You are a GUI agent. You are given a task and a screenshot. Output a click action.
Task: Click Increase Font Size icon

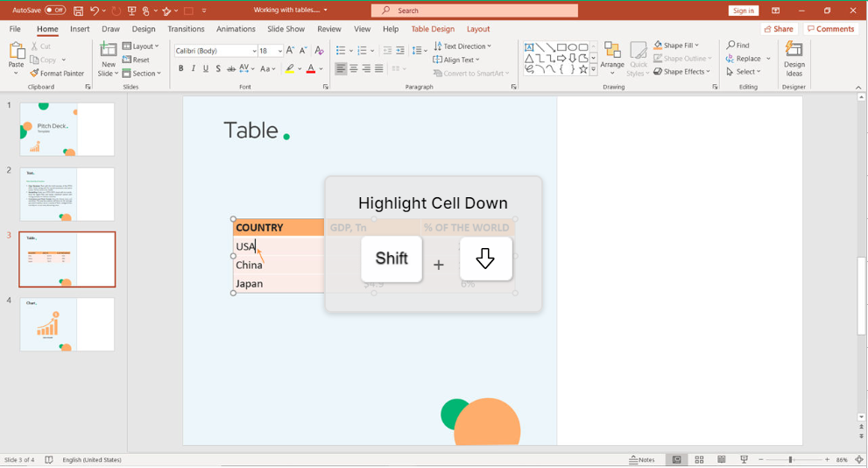[290, 51]
